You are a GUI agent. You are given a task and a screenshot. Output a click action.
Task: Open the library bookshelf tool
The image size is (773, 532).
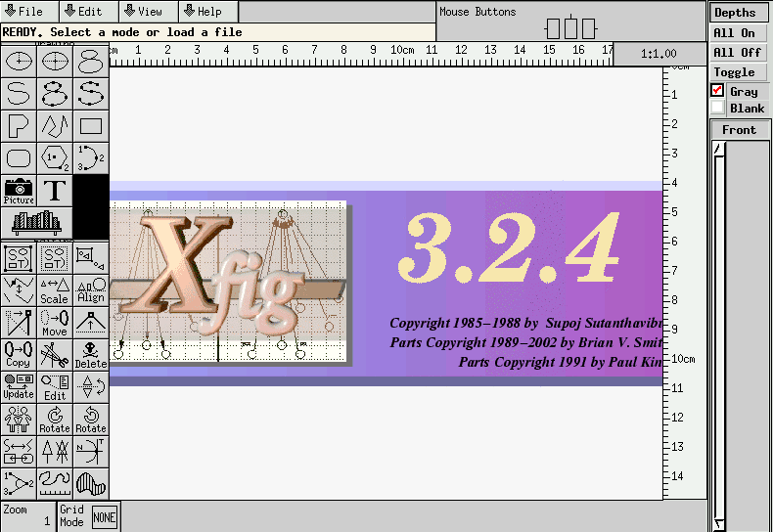(37, 222)
